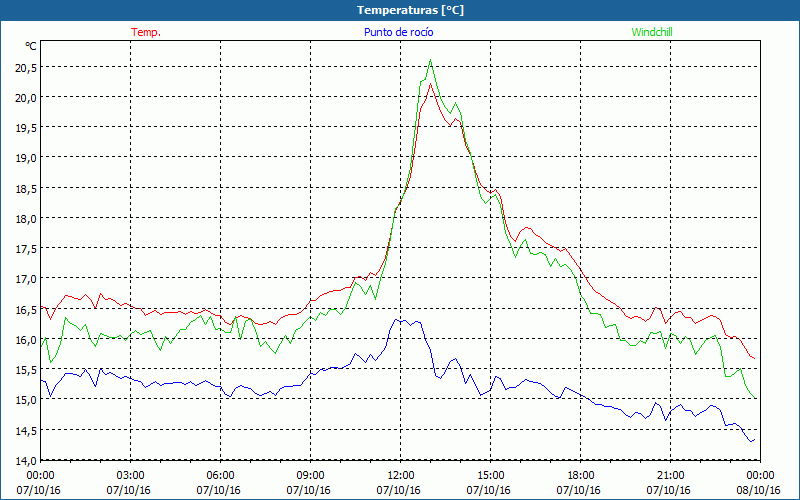Click the 15,5 y-axis value
The height and width of the screenshot is (500, 800).
(26, 369)
